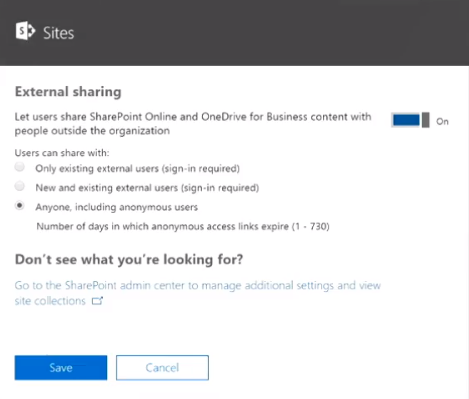The image size is (469, 399).
Task: Click the 'Let users share SharePoint Online' description
Action: click(193, 124)
